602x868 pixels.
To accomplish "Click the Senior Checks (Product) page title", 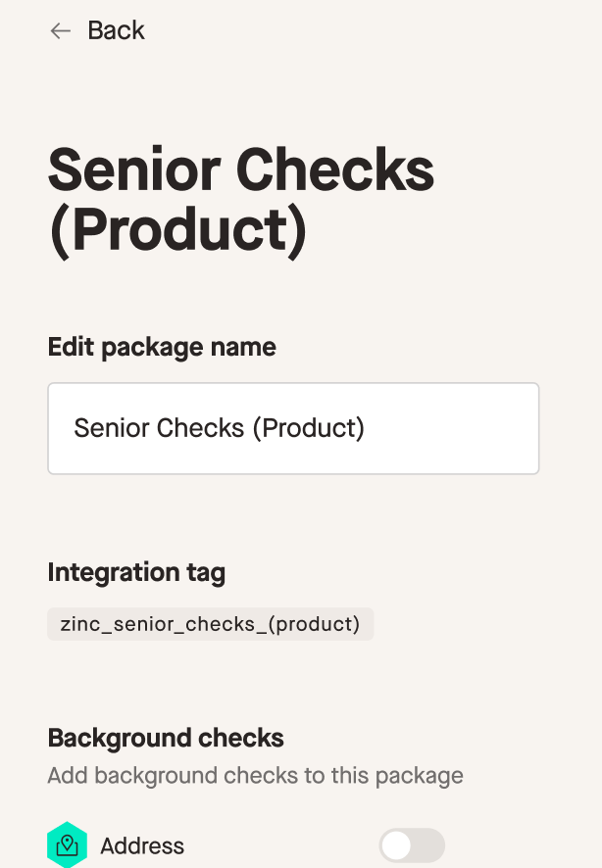I will pos(241,199).
